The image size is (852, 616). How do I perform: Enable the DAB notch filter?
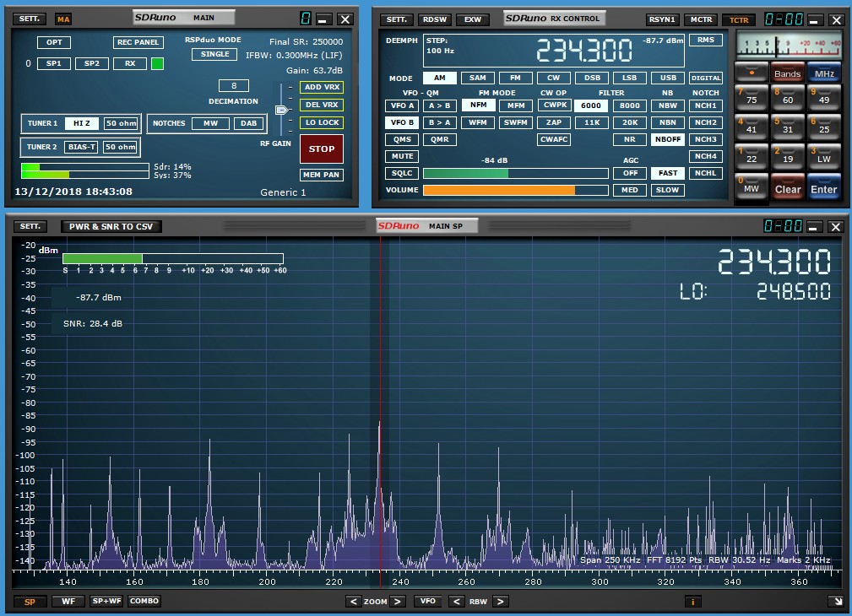coord(248,123)
